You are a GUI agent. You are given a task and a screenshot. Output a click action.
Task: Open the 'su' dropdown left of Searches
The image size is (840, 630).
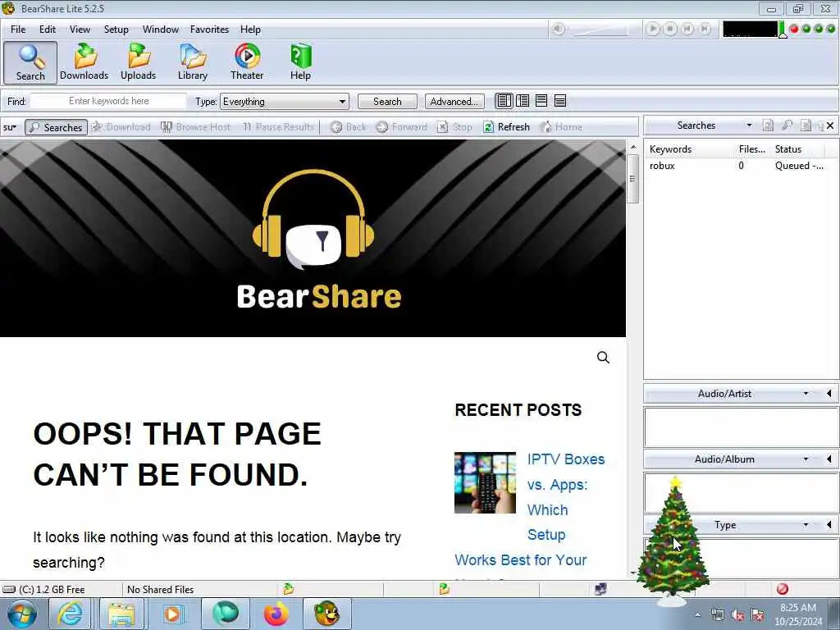tap(10, 127)
